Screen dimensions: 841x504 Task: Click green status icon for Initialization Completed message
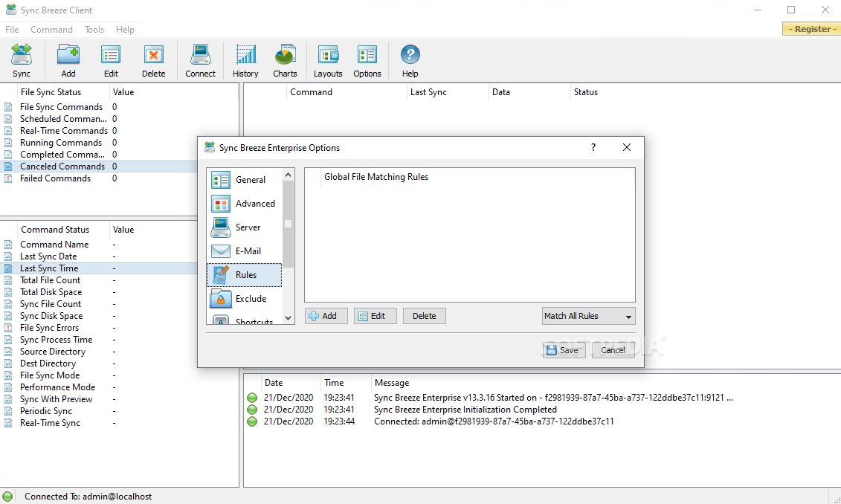tap(252, 410)
